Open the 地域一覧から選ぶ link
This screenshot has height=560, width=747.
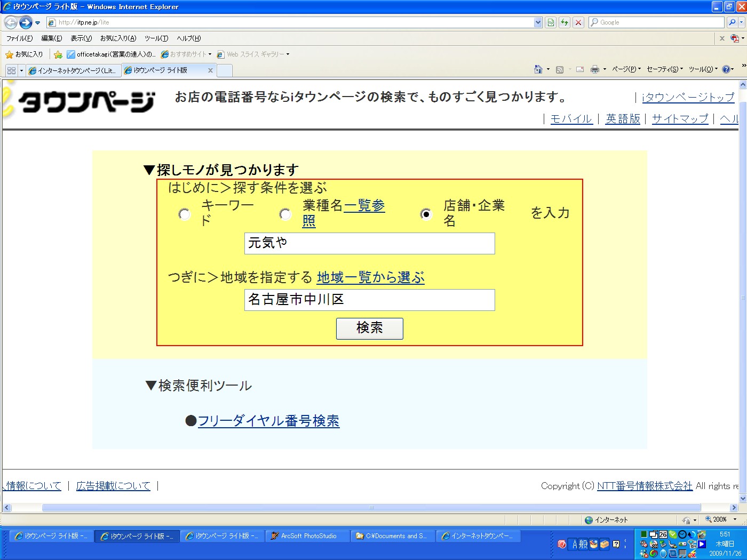[x=371, y=277]
